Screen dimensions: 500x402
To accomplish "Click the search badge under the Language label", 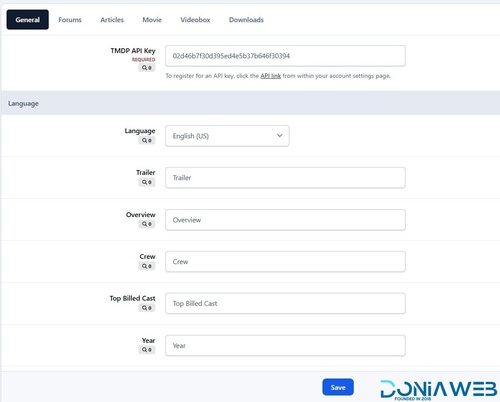I will click(147, 140).
